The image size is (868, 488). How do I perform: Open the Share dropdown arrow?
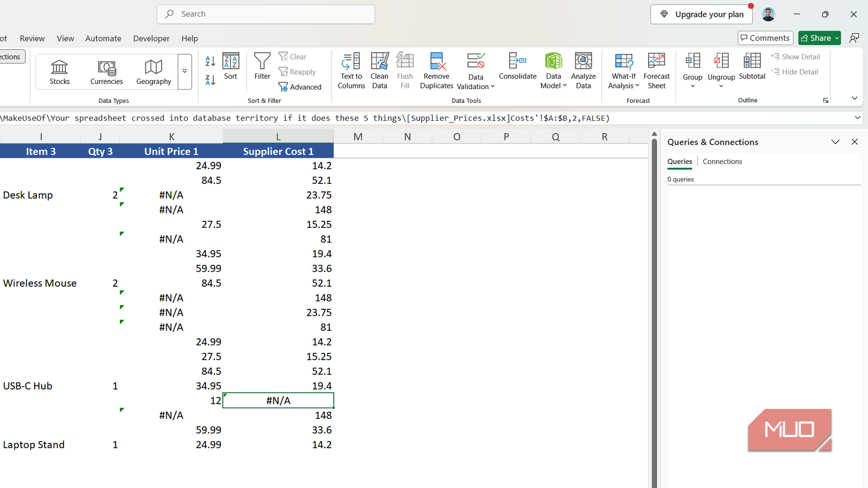pyautogui.click(x=837, y=38)
